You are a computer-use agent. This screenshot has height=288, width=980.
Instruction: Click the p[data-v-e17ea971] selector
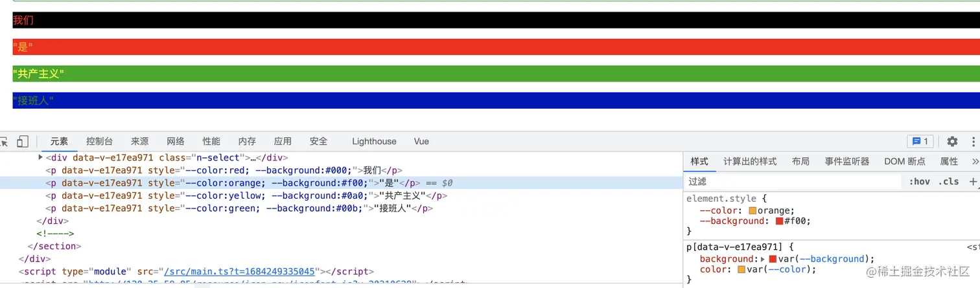(x=734, y=247)
